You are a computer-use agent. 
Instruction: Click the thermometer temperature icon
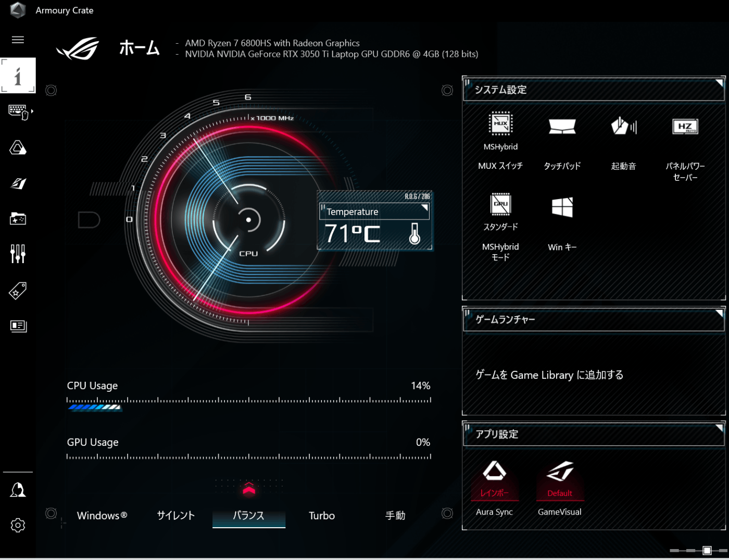point(414,233)
